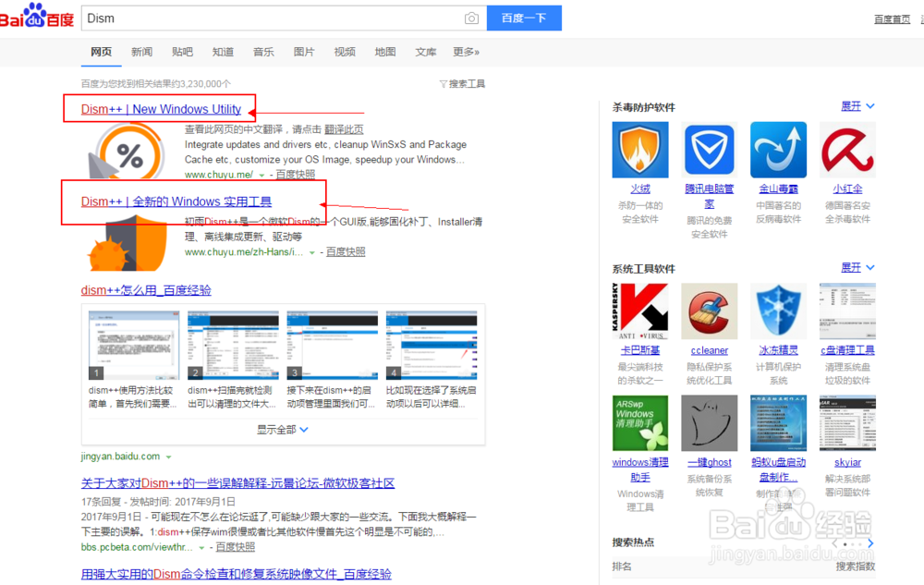The width and height of the screenshot is (924, 585).
Task: Go to next page of 搜索热点
Action: point(870,543)
